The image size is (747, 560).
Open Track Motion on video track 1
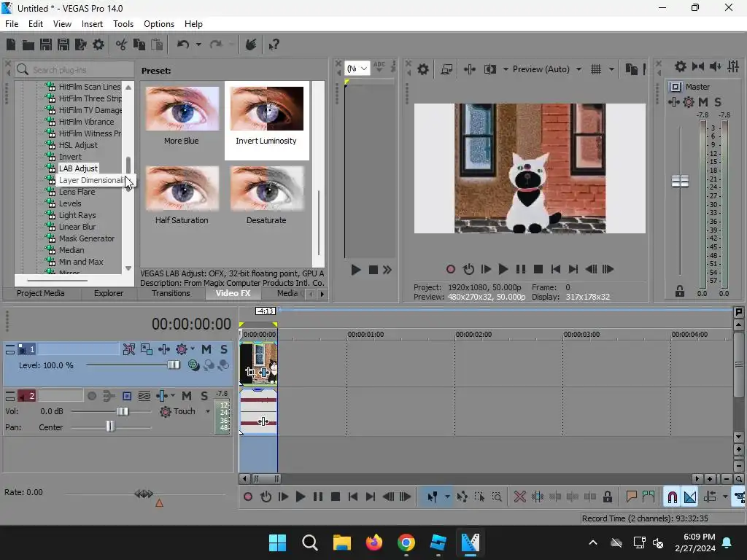pos(146,349)
